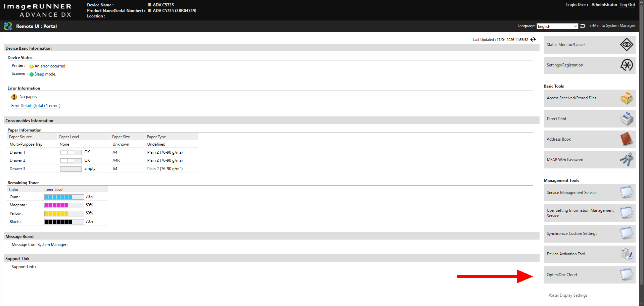The width and height of the screenshot is (644, 306).
Task: Click the Settings/Registration asterisk icon
Action: [627, 65]
